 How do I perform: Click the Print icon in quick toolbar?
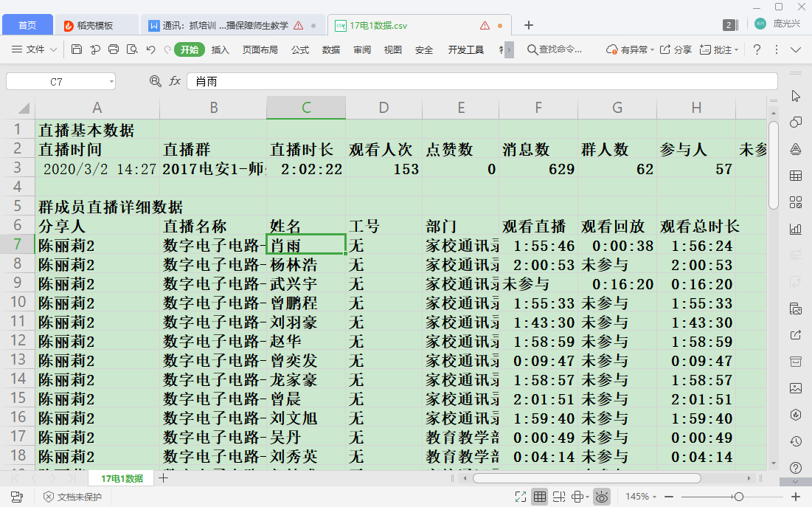[x=114, y=49]
